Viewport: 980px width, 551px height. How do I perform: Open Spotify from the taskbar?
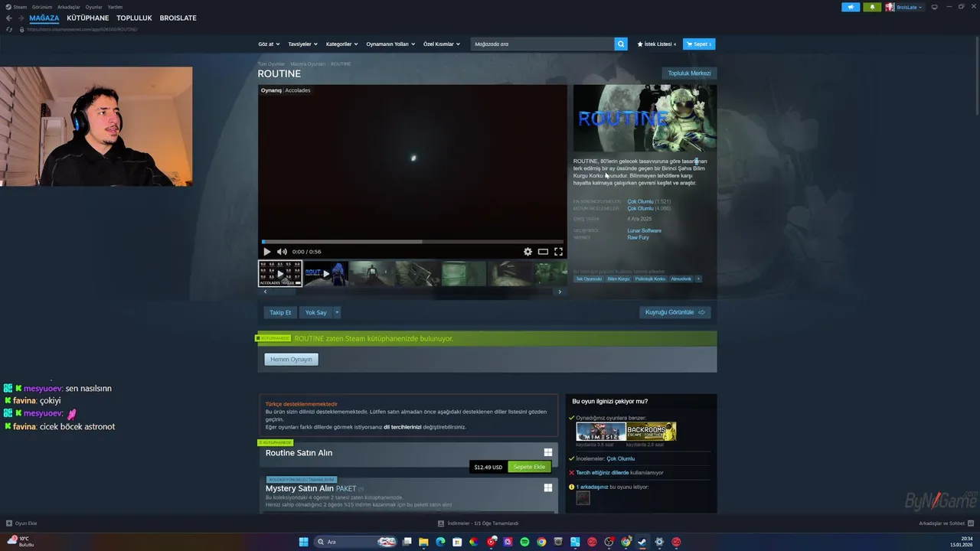(524, 542)
